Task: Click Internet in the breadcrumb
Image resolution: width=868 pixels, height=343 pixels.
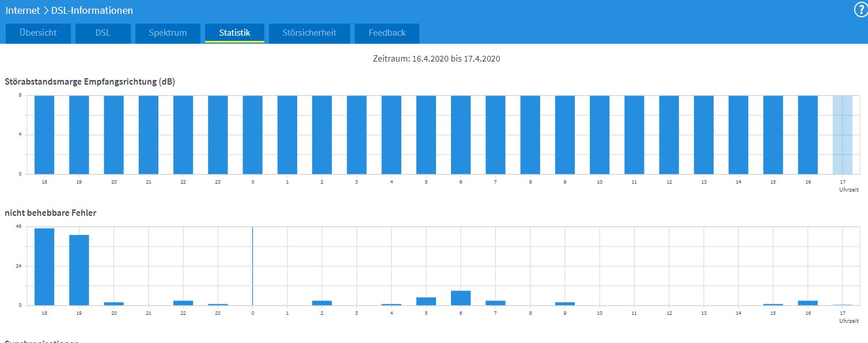Action: (x=22, y=10)
